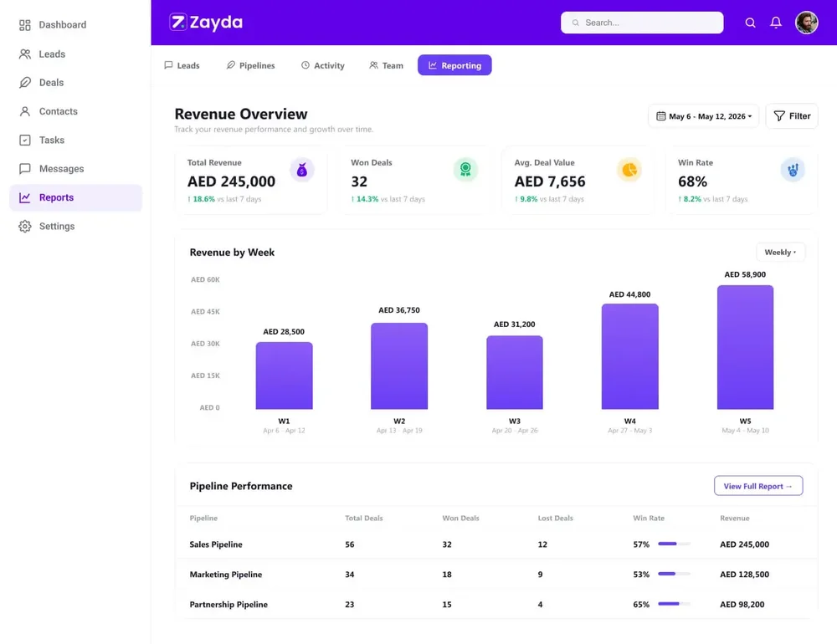The width and height of the screenshot is (837, 644).
Task: Click the Messages chat icon in sidebar
Action: 24,169
